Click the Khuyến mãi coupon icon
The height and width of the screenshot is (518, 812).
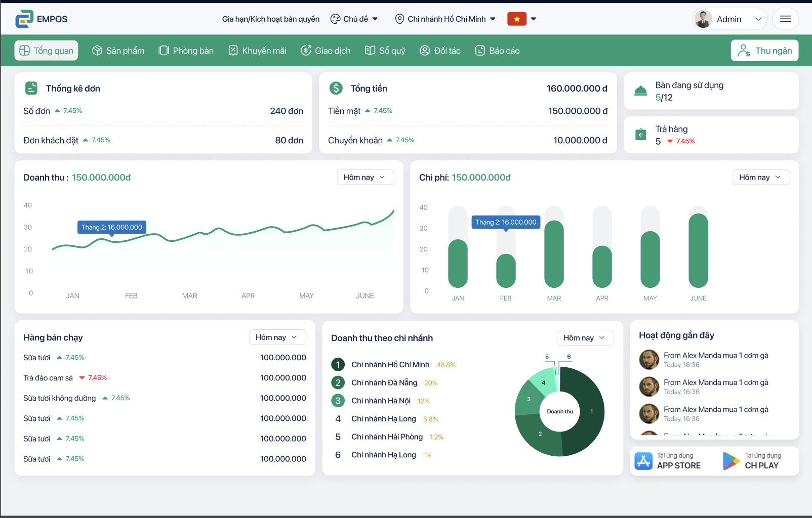tap(233, 51)
